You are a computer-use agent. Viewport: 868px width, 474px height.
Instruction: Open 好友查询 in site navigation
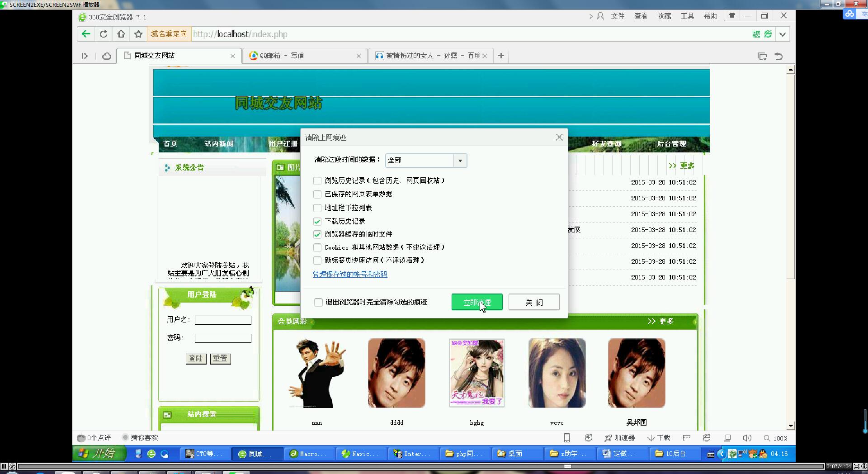coord(606,144)
